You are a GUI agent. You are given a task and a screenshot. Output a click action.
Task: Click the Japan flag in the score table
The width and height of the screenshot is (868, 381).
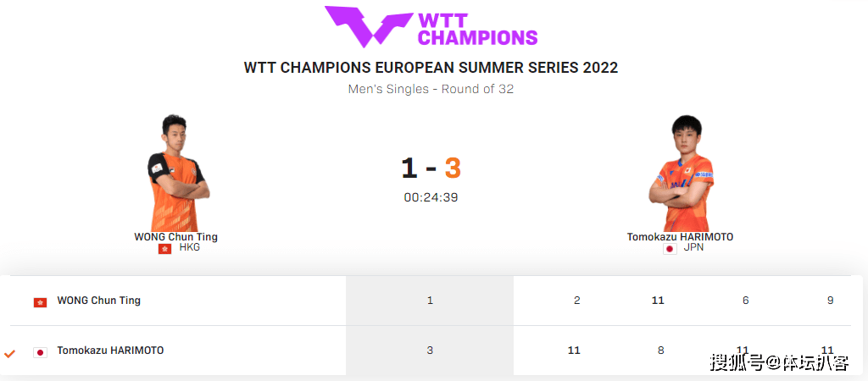40,352
